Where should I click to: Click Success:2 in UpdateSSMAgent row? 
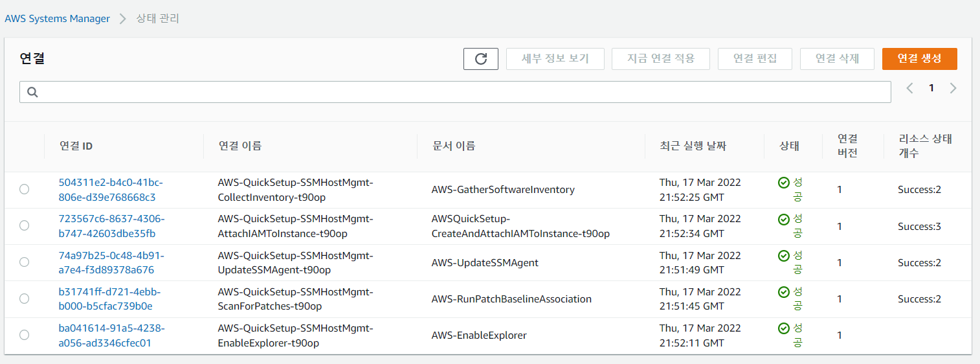coord(919,262)
